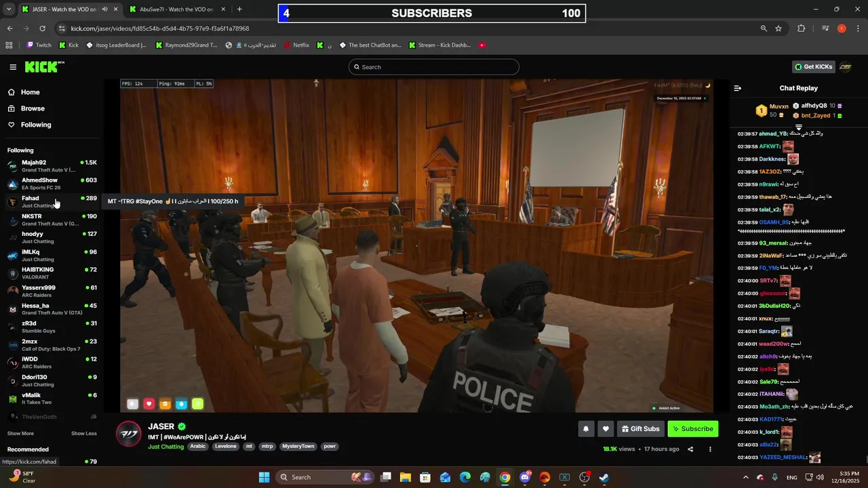Click the Levelone tag
The height and width of the screenshot is (488, 868).
[x=226, y=447]
